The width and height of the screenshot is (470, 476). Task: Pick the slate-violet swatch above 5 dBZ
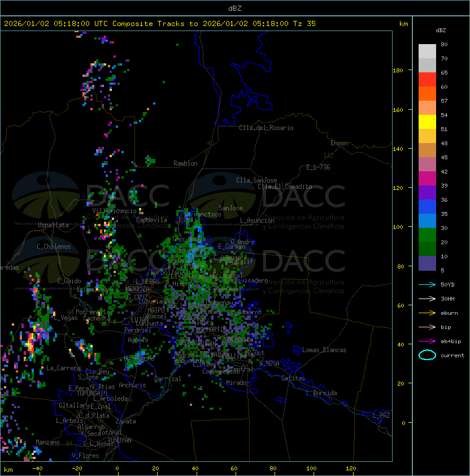click(427, 263)
